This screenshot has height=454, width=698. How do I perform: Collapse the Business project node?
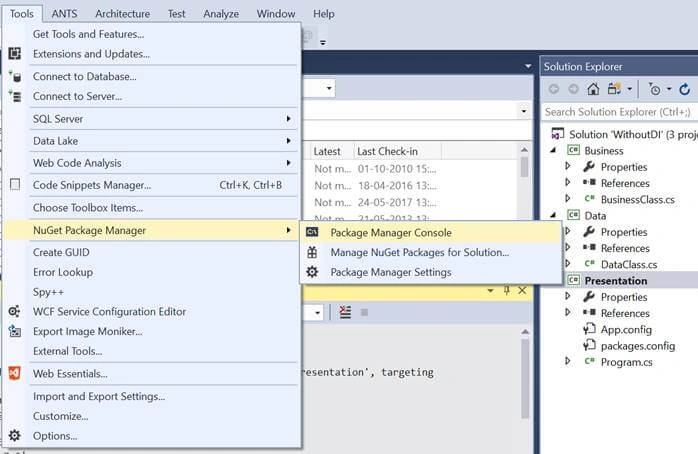(553, 150)
